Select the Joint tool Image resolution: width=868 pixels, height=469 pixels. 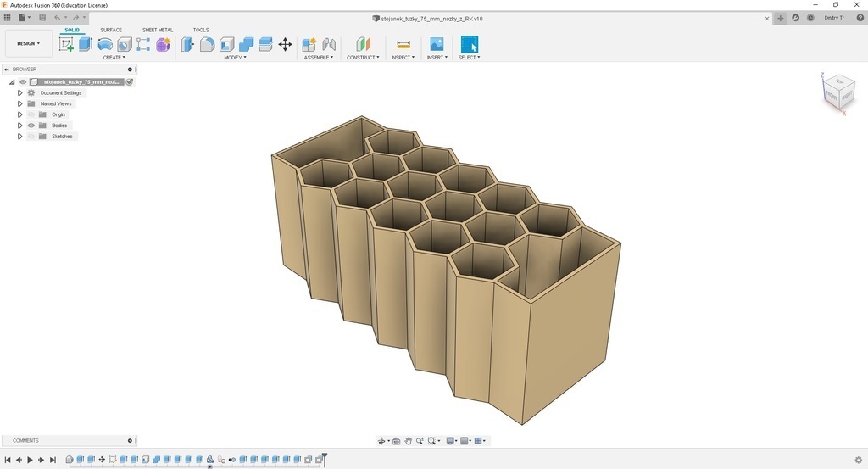pyautogui.click(x=329, y=44)
